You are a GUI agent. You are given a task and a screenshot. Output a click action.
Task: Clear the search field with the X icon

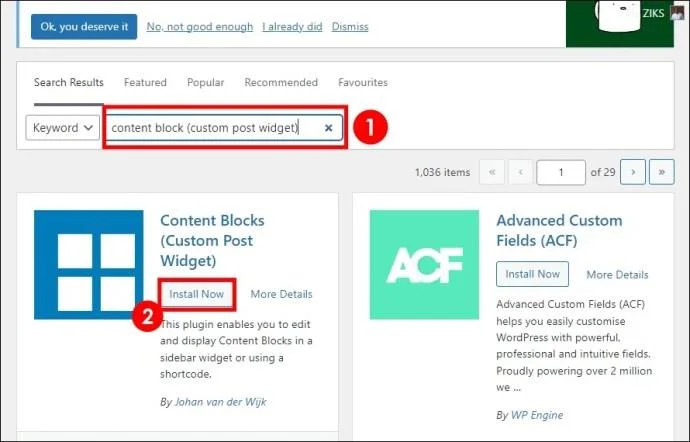pos(328,128)
